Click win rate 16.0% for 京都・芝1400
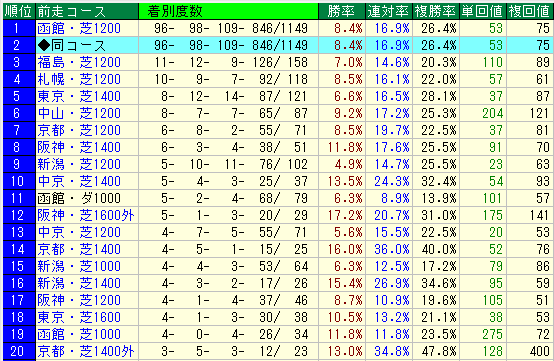This screenshot has height=361, width=554. (345, 249)
